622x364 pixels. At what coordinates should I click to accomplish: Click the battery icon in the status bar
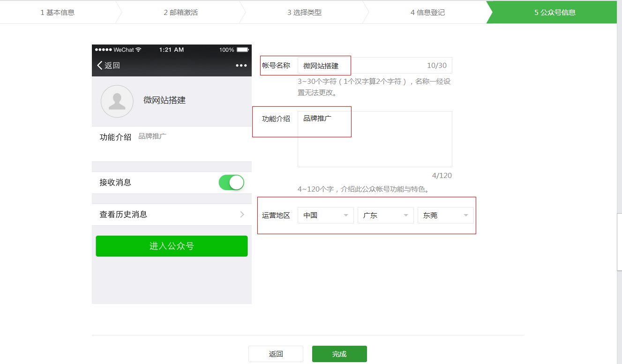pos(242,49)
